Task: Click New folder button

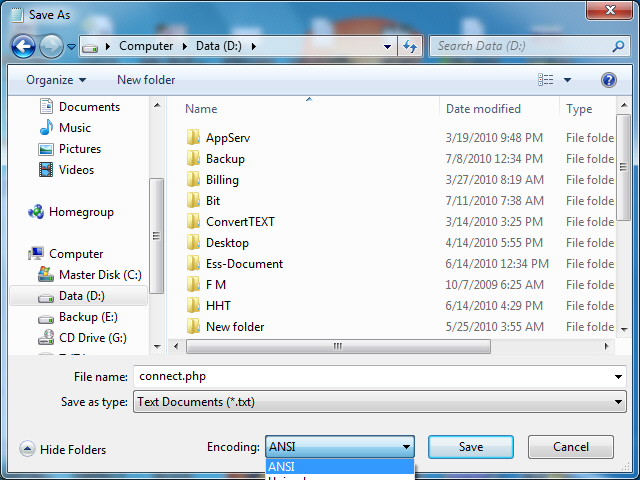Action: tap(146, 80)
